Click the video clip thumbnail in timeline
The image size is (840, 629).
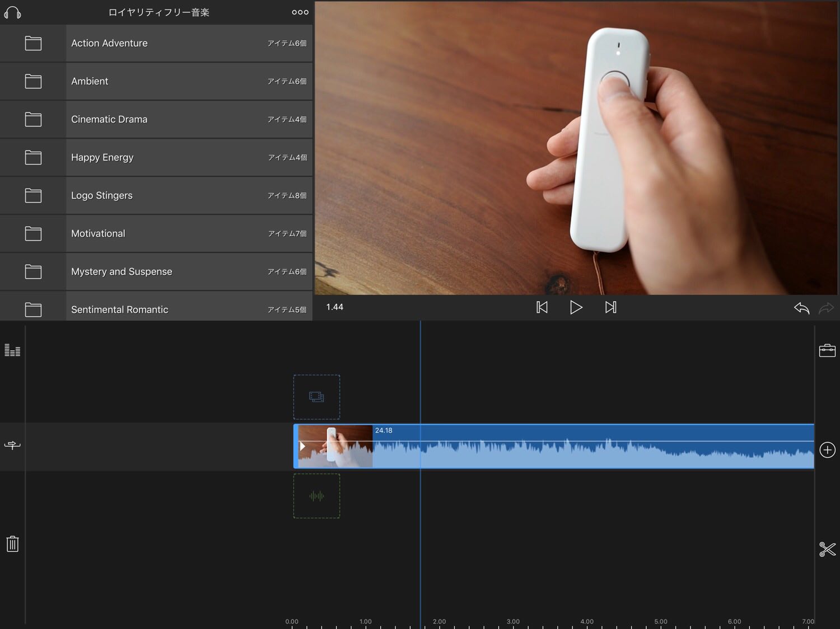tap(335, 446)
